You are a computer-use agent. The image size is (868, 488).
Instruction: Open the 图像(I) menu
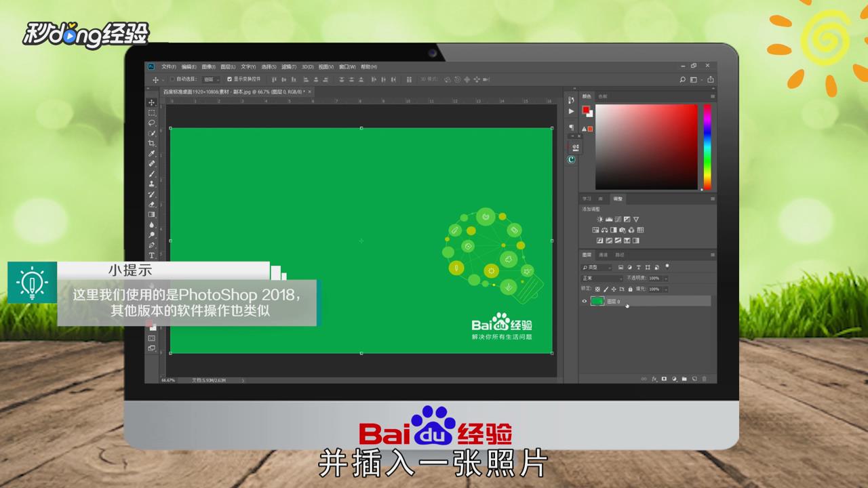(x=208, y=66)
